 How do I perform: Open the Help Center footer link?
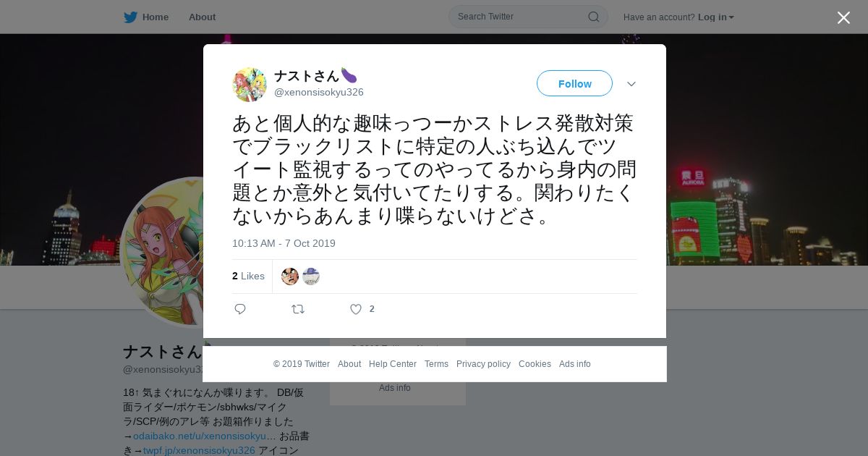(x=393, y=364)
